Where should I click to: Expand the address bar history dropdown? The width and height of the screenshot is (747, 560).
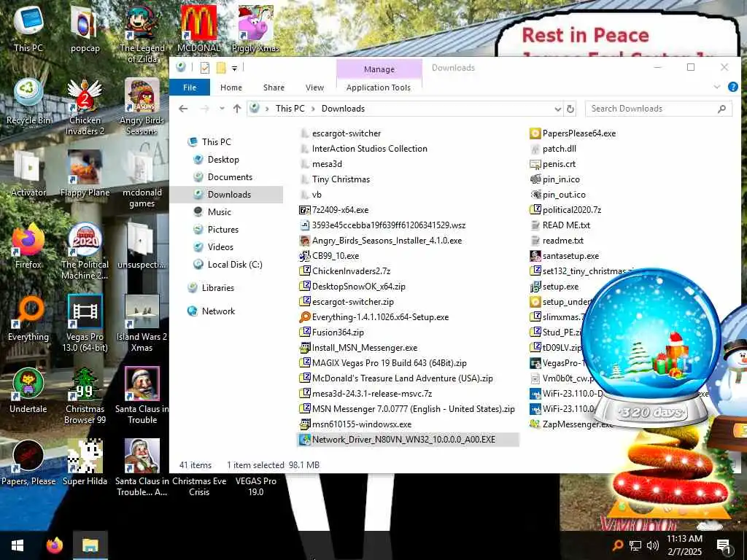[x=557, y=109]
